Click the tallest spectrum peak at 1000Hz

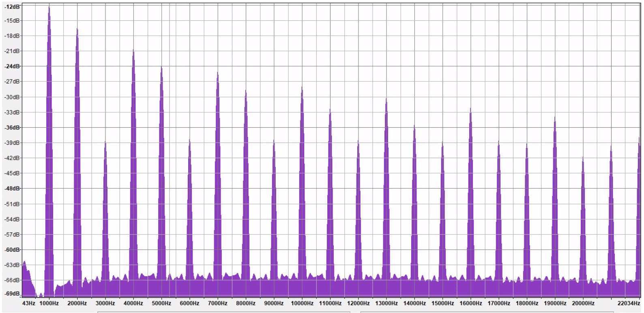coord(49,150)
